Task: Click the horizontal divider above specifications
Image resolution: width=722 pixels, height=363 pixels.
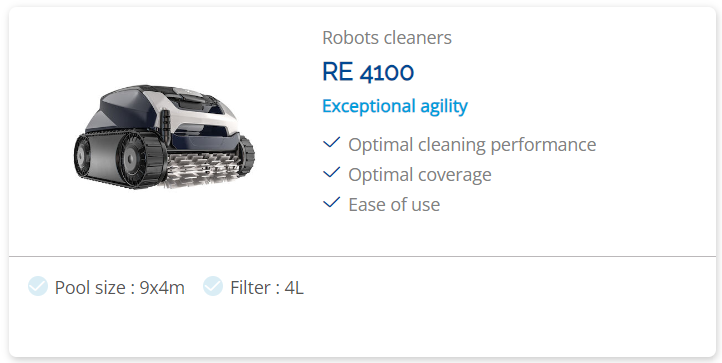Action: (362, 256)
